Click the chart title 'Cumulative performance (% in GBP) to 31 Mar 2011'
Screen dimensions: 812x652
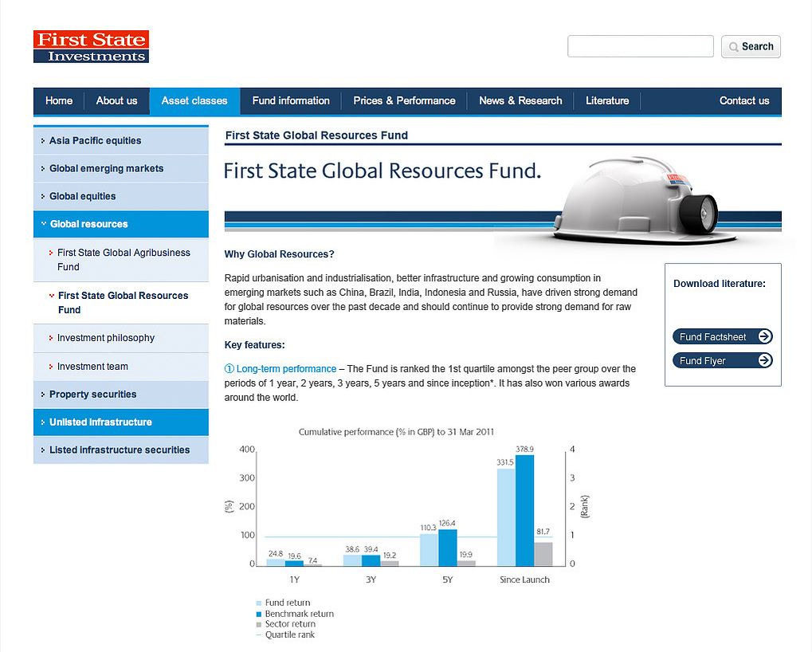pos(396,432)
